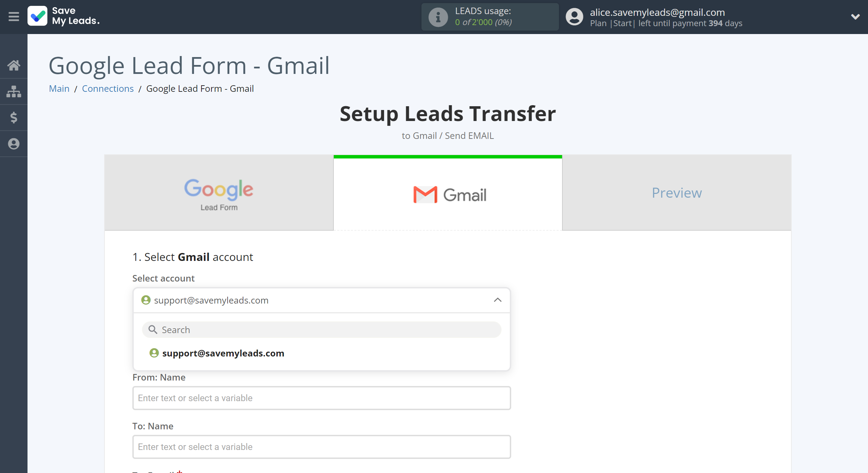Select the Gmail tab
Viewport: 868px width, 473px height.
pos(448,193)
